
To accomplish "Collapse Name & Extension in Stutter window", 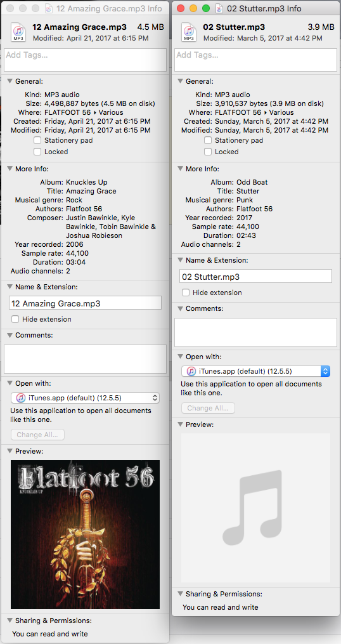I will pos(181,260).
